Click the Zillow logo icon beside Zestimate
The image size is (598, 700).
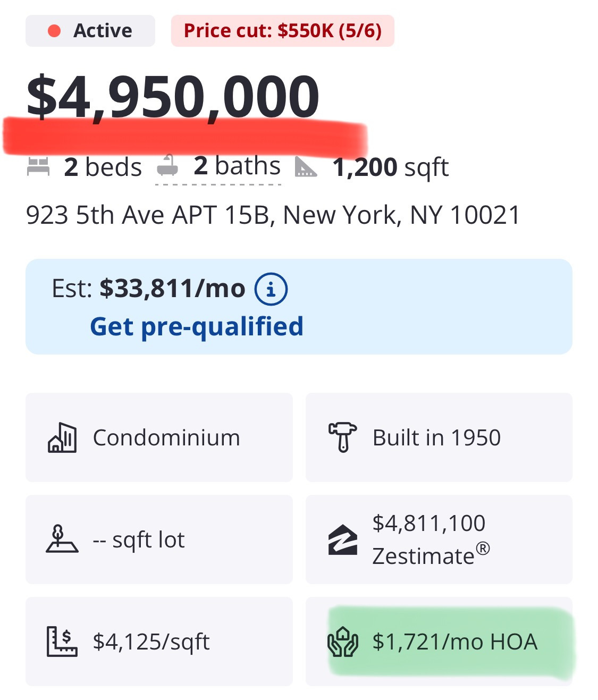343,540
